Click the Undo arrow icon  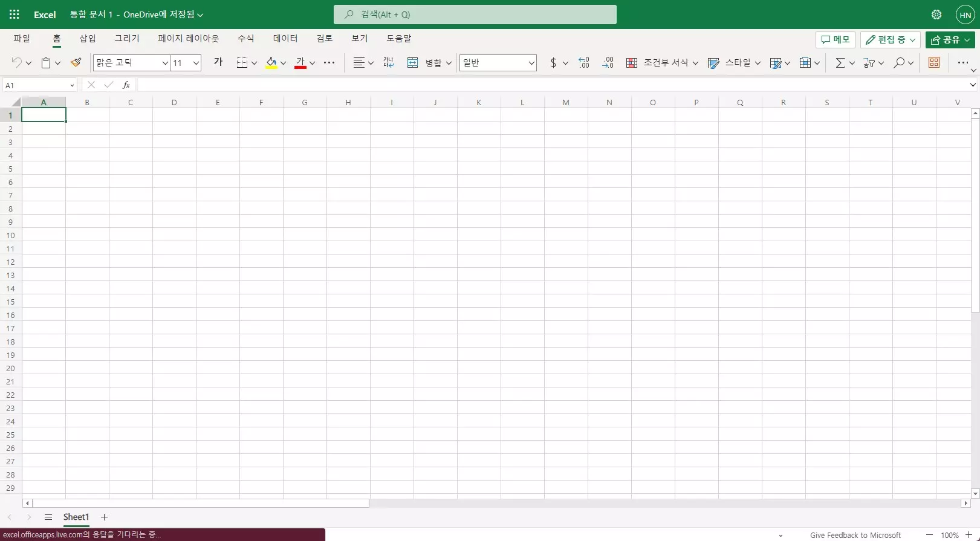[x=16, y=62]
